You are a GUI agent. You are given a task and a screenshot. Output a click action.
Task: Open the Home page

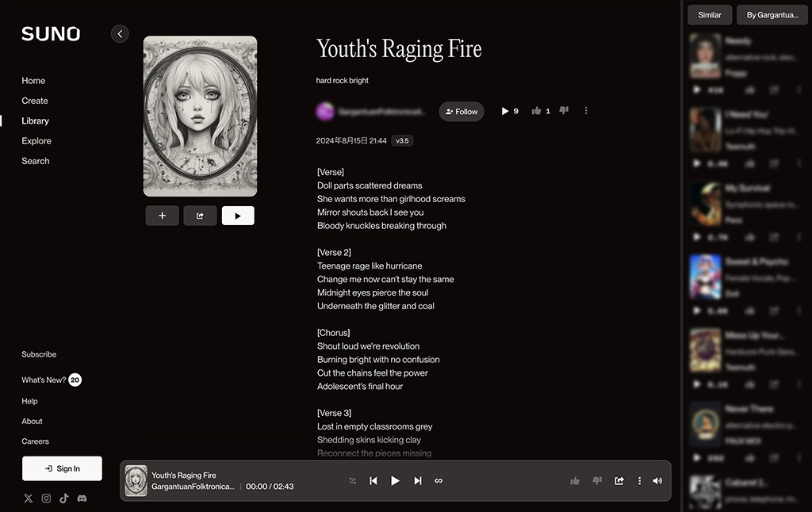coord(33,81)
